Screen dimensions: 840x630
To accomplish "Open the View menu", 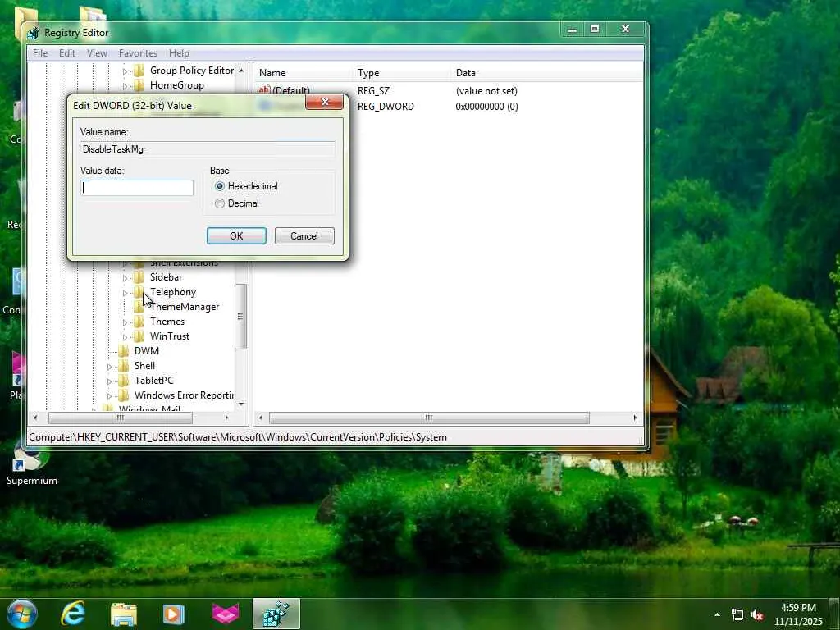I will (97, 53).
